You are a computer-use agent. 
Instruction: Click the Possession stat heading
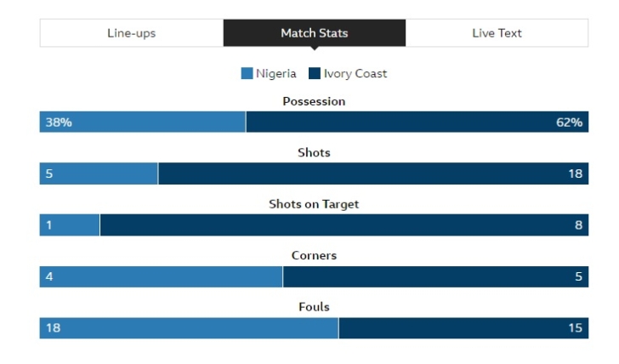pos(314,101)
